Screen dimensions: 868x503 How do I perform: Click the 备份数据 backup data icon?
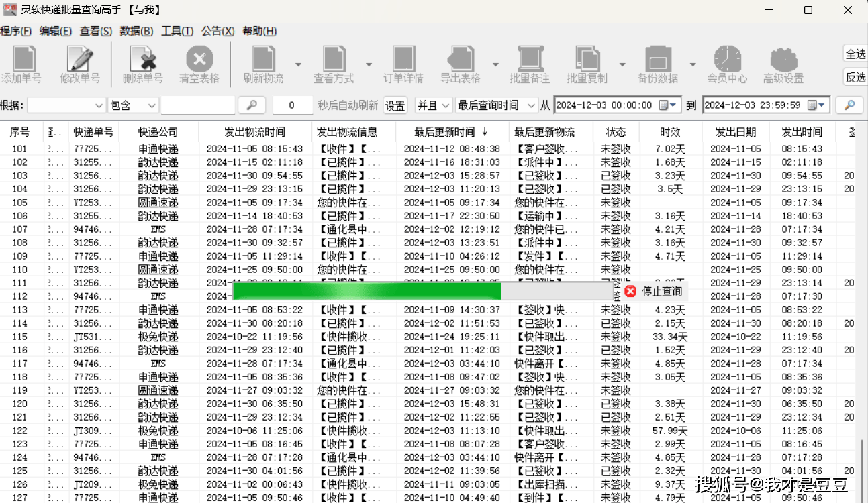(658, 59)
